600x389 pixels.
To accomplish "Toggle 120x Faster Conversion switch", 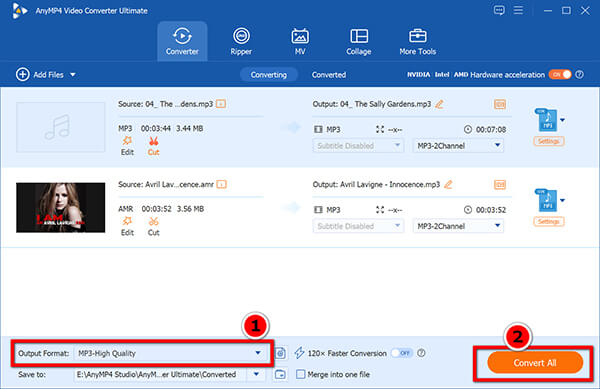I will tap(401, 353).
